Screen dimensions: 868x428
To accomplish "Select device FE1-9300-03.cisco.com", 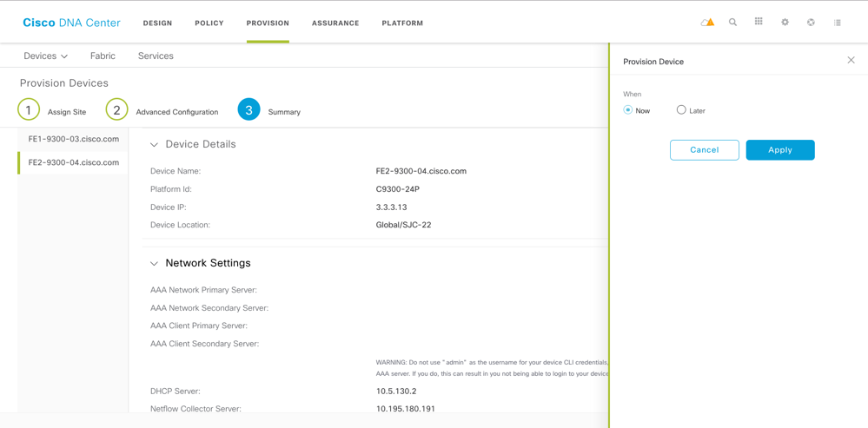I will (74, 139).
